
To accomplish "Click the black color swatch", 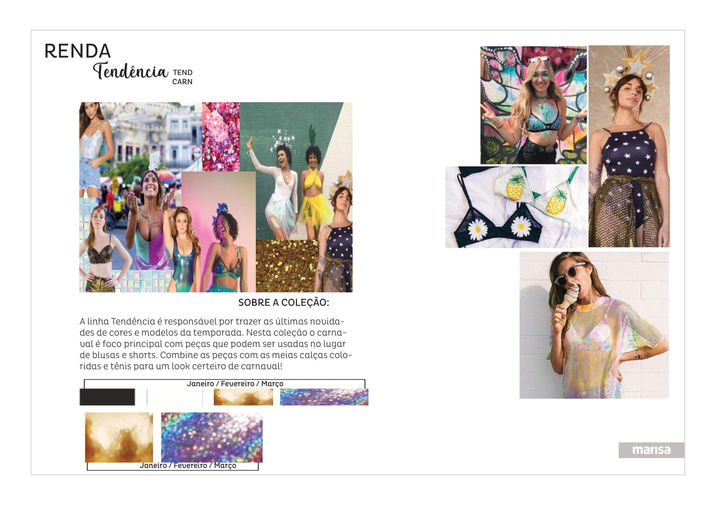I will point(107,397).
